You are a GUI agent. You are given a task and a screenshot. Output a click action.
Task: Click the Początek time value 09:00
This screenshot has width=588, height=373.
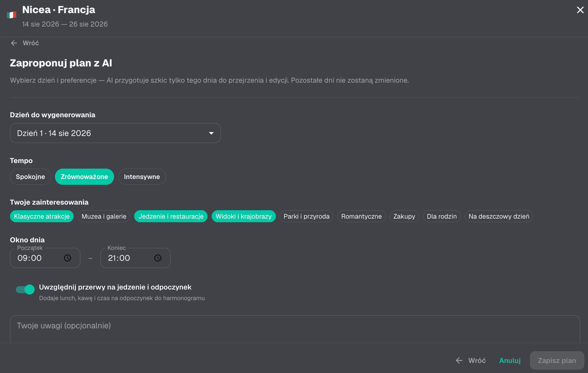point(30,258)
